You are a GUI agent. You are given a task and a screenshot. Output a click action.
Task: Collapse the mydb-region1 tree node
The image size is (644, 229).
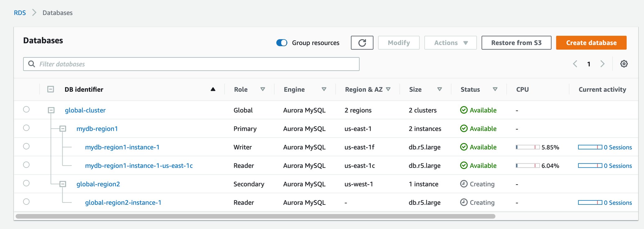[63, 128]
